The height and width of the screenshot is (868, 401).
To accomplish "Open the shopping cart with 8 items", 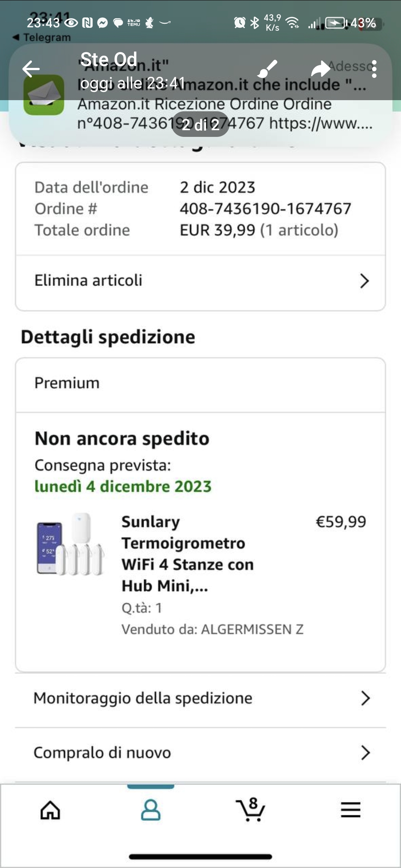I will pyautogui.click(x=251, y=809).
